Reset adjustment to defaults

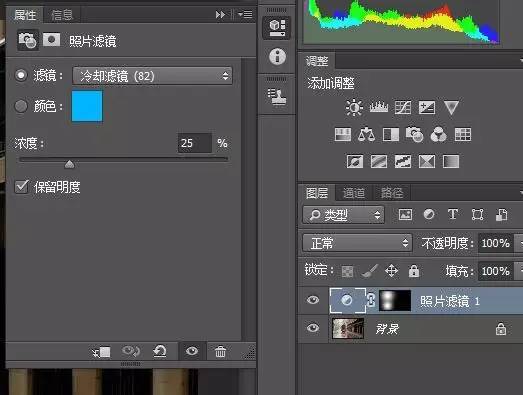[160, 351]
